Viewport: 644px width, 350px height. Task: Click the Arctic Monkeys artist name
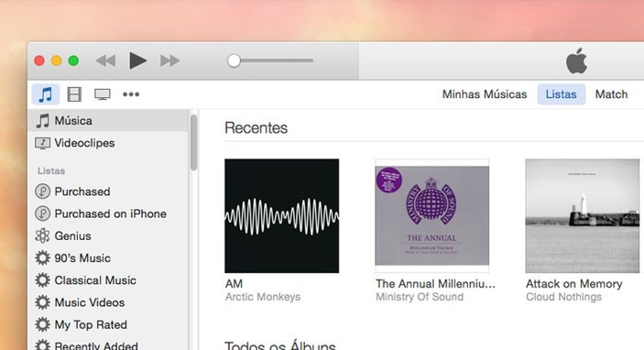(263, 296)
